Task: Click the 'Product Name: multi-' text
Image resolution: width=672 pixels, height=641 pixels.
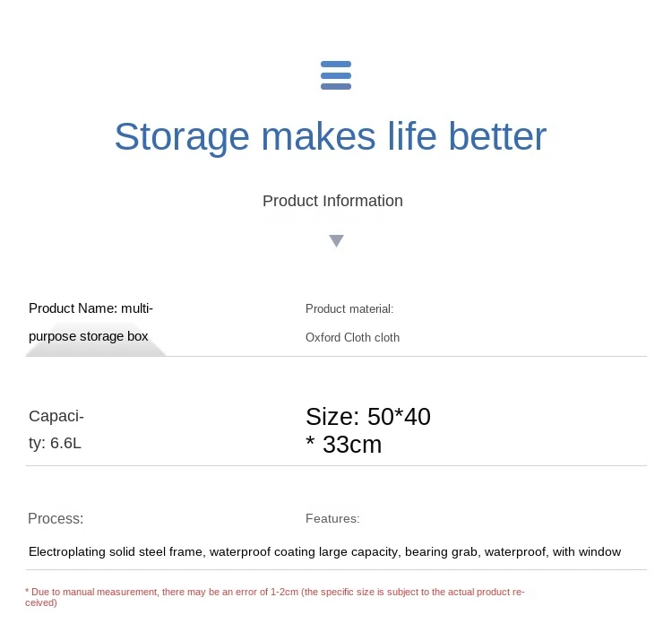Action: 90,308
